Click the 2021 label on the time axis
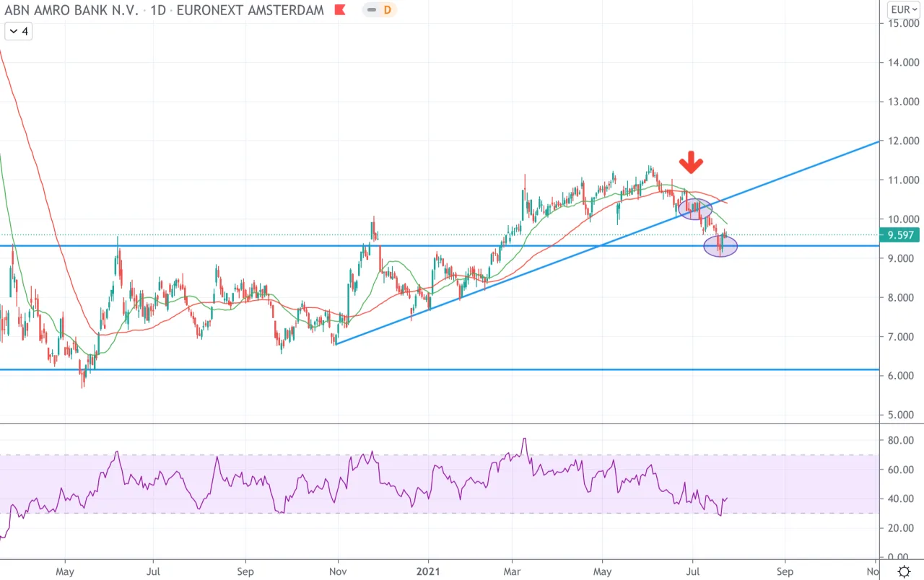 (x=429, y=572)
